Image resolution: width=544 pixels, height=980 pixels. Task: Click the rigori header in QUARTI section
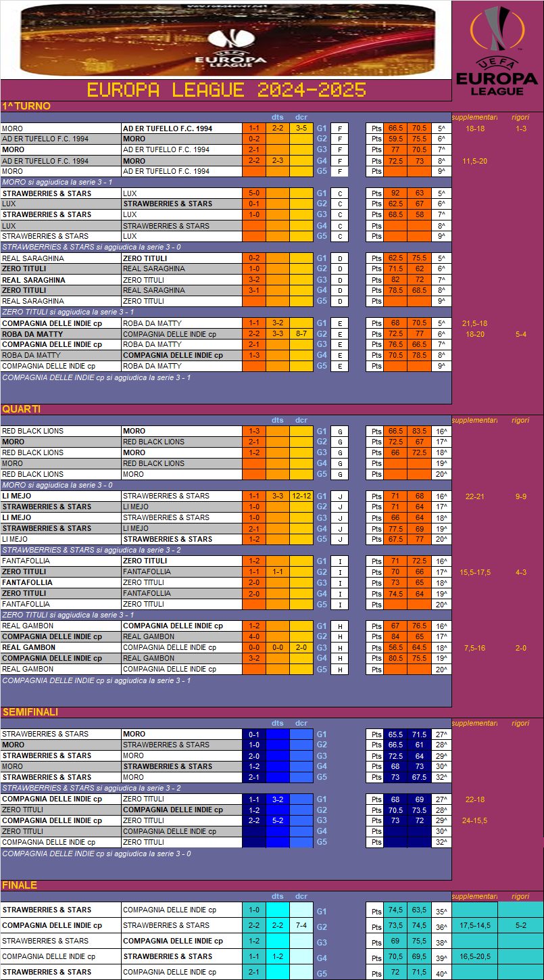coord(520,420)
